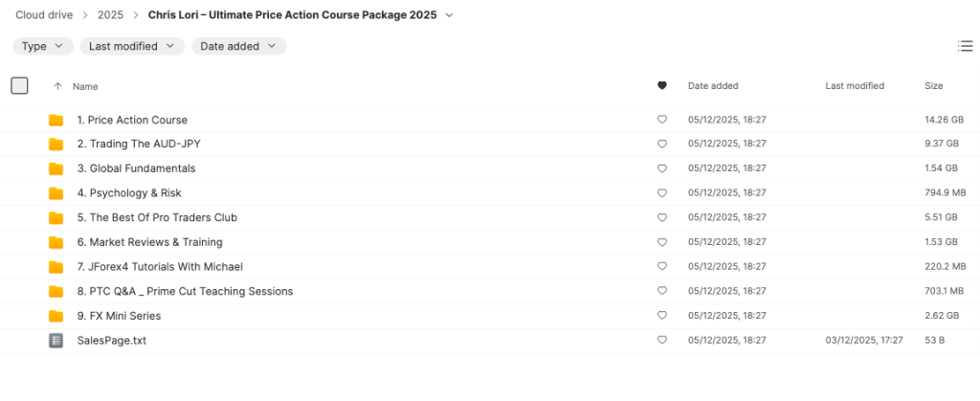Sort files by the Size column
The height and width of the screenshot is (401, 980).
pyautogui.click(x=933, y=86)
